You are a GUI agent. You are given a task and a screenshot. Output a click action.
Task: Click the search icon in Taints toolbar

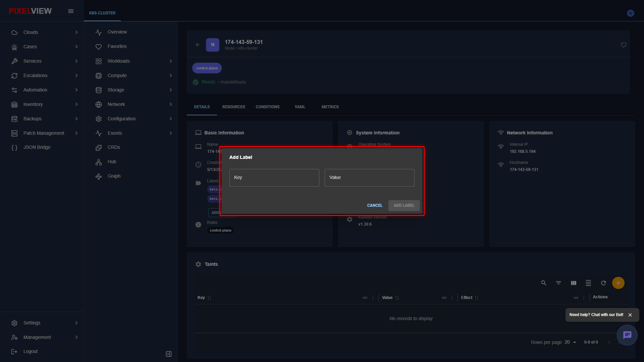click(544, 283)
